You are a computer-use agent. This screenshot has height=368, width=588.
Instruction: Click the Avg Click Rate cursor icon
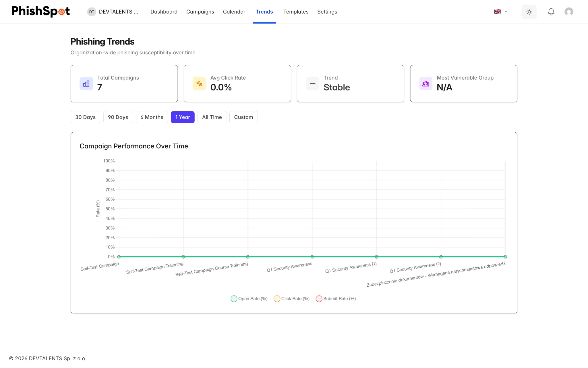199,84
